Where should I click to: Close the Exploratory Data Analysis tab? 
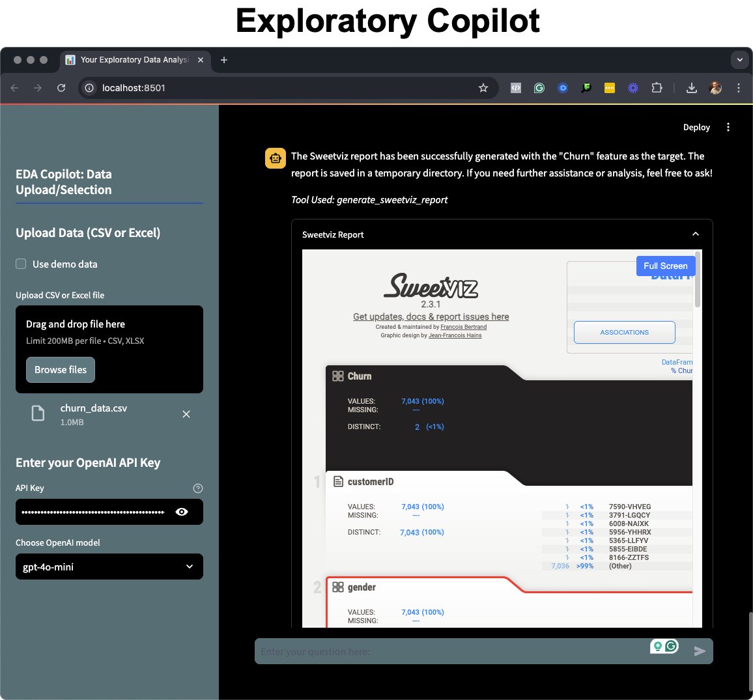point(201,60)
